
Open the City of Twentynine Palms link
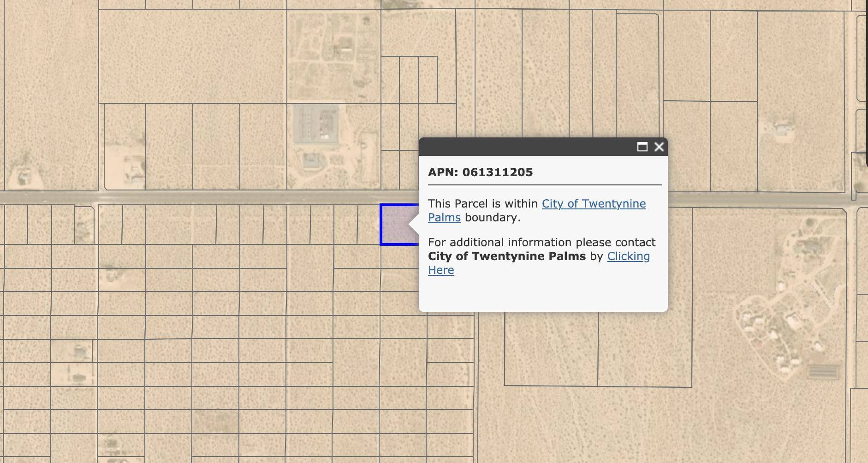[594, 204]
